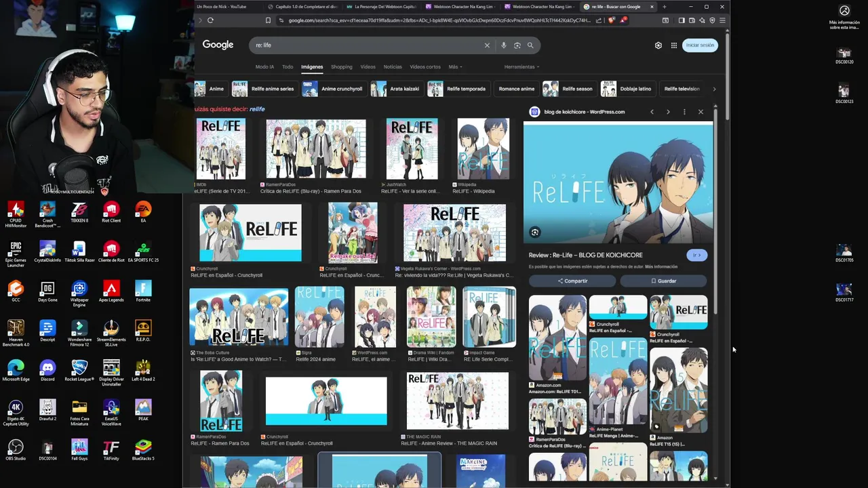This screenshot has width=868, height=488.
Task: Launch OBS Studio from desktop
Action: [16, 450]
